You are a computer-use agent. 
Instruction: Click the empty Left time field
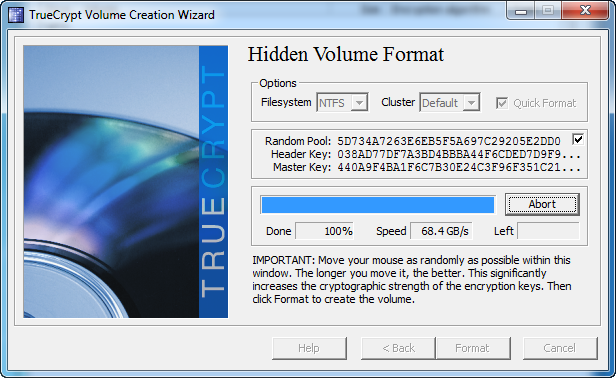(548, 231)
